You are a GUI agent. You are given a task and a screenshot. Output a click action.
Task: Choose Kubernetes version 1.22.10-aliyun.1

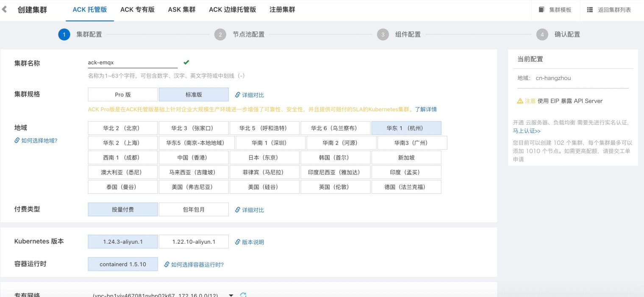coord(194,242)
